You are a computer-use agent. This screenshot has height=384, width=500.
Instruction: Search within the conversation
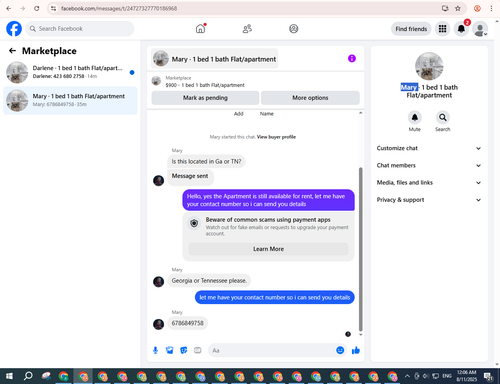click(443, 117)
